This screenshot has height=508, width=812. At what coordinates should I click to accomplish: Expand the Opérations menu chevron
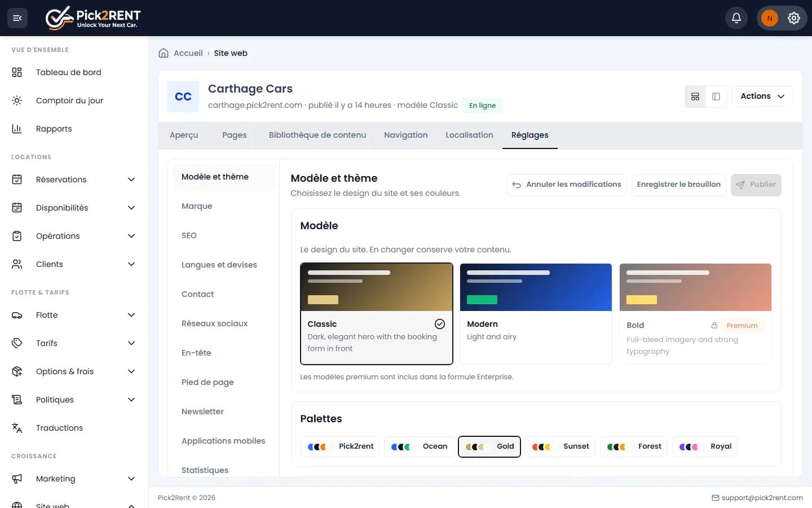(x=131, y=236)
